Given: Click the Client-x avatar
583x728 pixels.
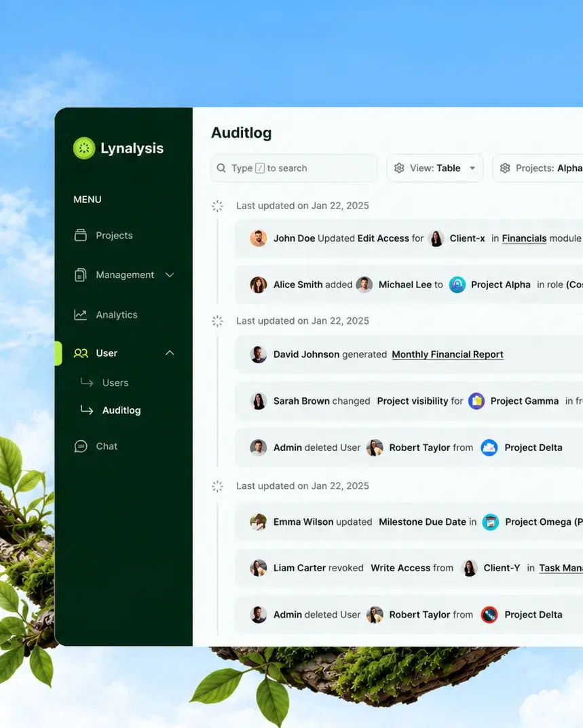Looking at the screenshot, I should [x=436, y=238].
